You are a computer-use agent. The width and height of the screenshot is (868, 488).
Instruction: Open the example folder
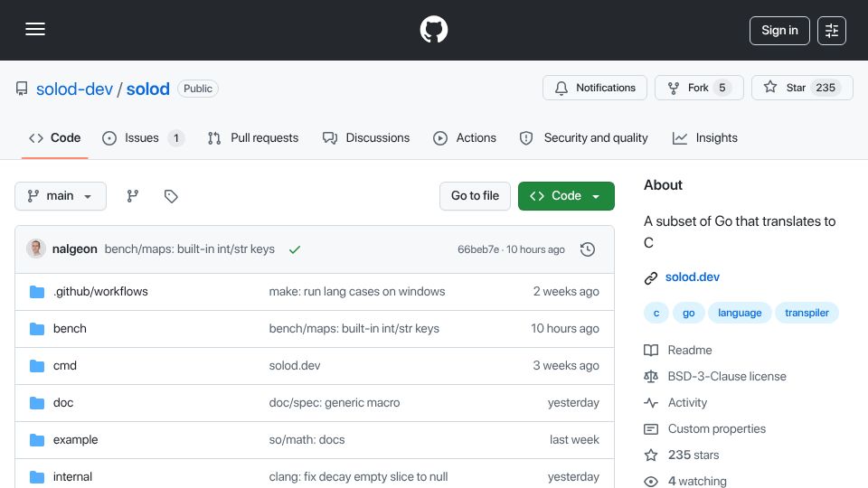click(x=75, y=440)
